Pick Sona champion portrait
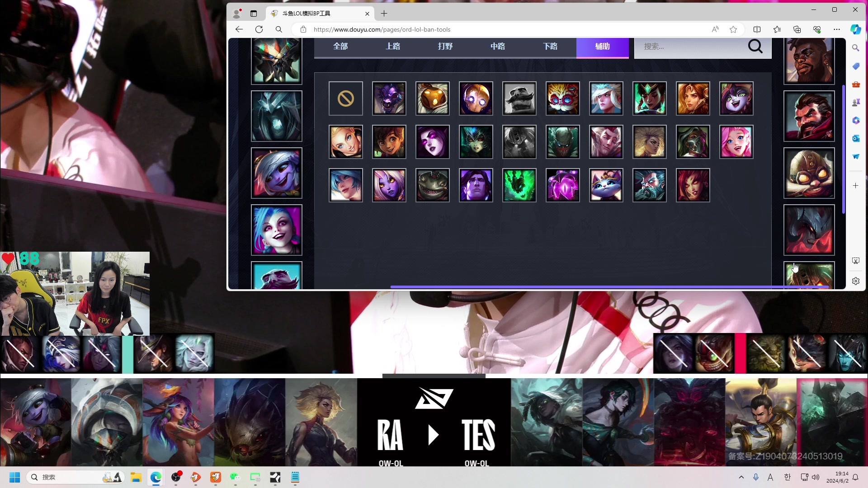The height and width of the screenshot is (488, 868). pyautogui.click(x=345, y=185)
